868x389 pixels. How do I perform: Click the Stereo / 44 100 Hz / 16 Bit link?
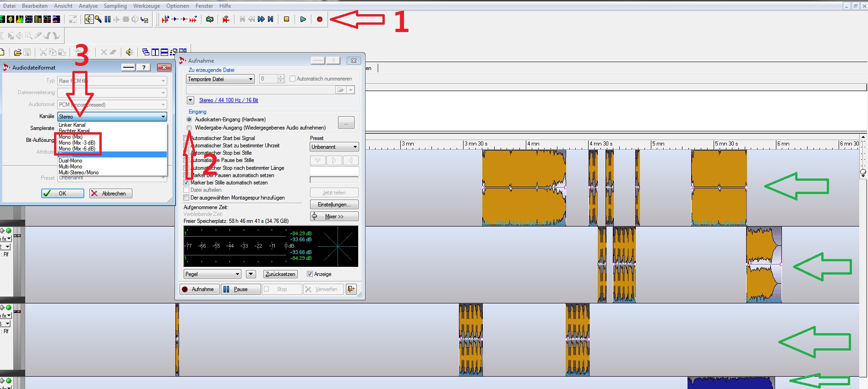tap(229, 100)
